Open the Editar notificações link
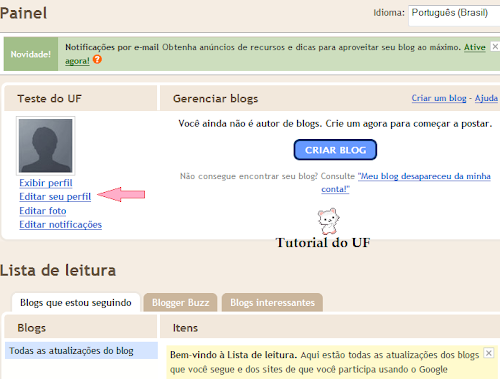 (x=60, y=225)
